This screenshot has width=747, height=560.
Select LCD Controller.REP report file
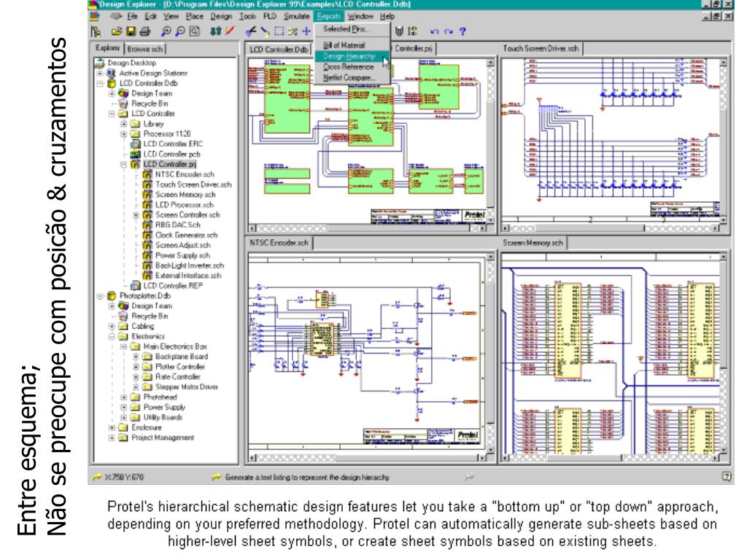(x=173, y=286)
